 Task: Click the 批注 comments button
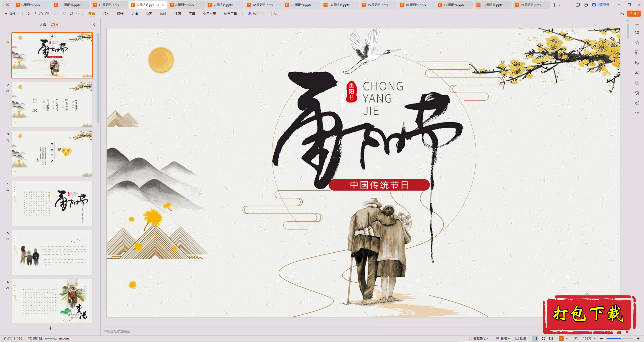pos(520,338)
